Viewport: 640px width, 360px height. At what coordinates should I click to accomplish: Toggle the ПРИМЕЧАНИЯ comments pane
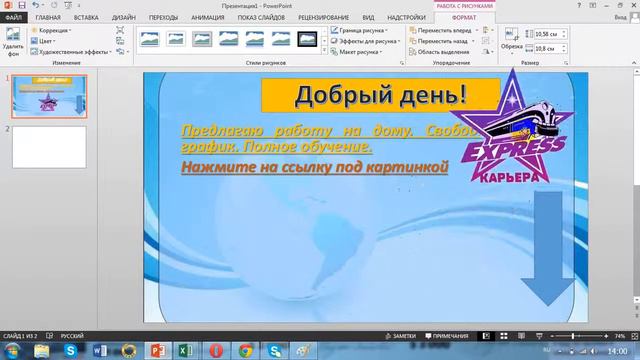coord(447,336)
